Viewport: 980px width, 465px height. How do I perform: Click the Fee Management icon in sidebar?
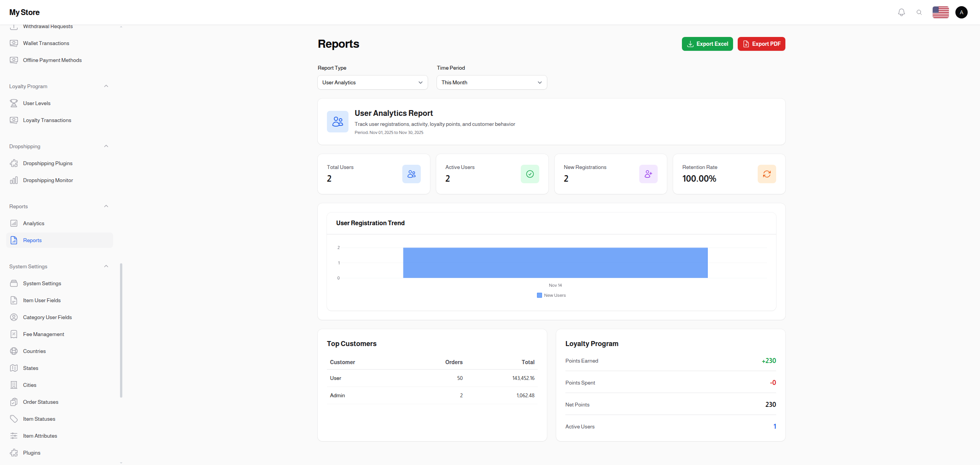(x=14, y=334)
